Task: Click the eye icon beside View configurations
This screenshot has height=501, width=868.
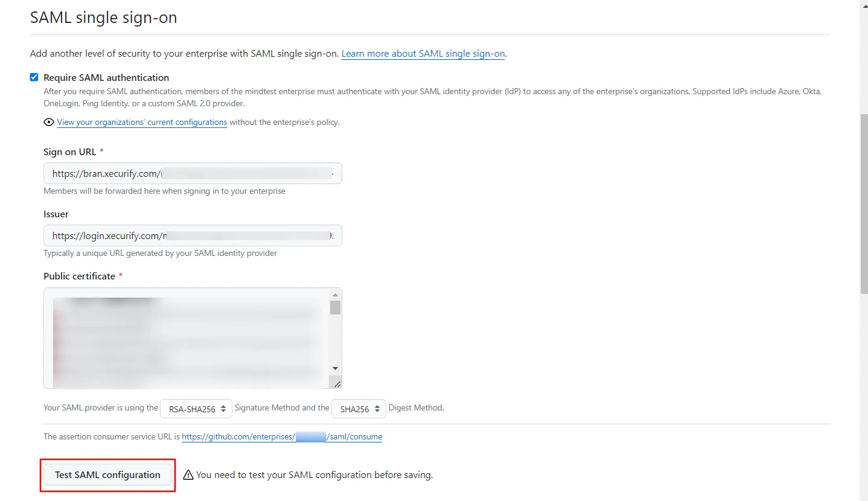Action: click(x=49, y=122)
